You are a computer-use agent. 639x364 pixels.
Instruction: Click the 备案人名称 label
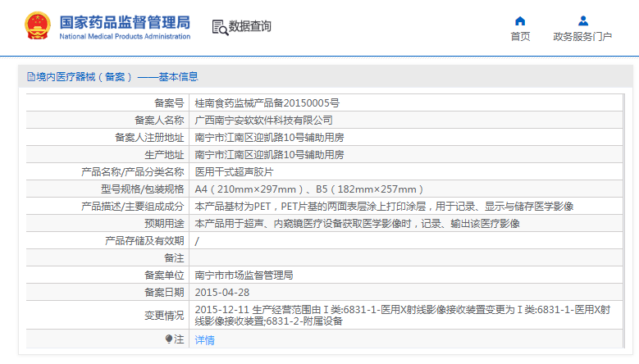pyautogui.click(x=159, y=121)
